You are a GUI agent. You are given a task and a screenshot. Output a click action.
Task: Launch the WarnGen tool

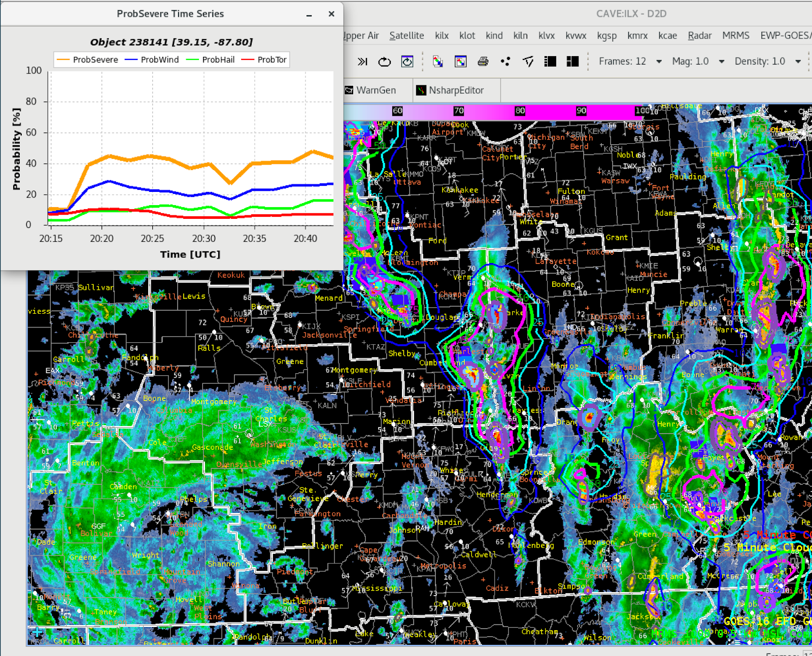pyautogui.click(x=370, y=90)
